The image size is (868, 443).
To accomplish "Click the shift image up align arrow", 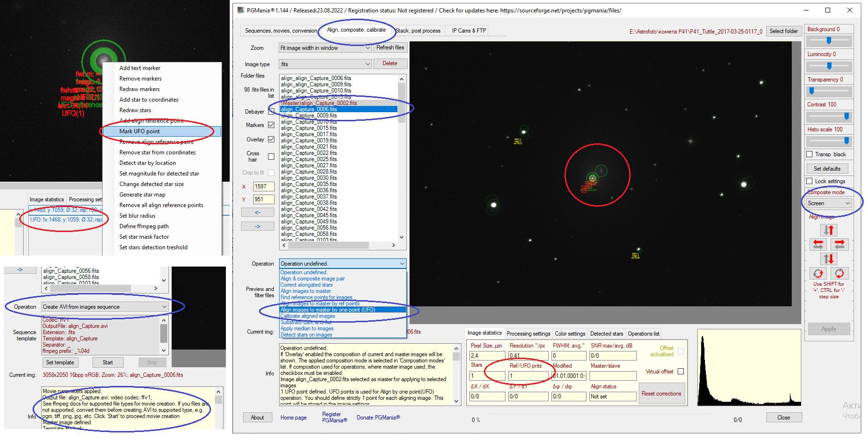I will pyautogui.click(x=829, y=230).
